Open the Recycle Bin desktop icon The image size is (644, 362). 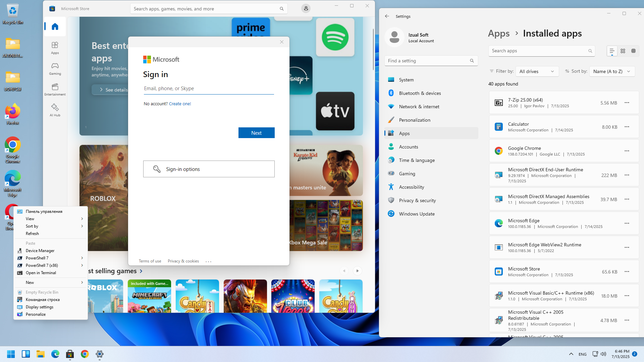[13, 14]
